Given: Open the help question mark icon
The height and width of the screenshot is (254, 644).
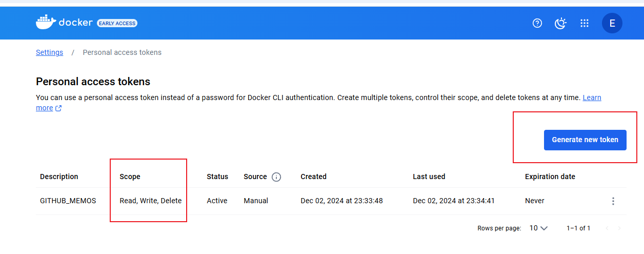Looking at the screenshot, I should point(537,23).
